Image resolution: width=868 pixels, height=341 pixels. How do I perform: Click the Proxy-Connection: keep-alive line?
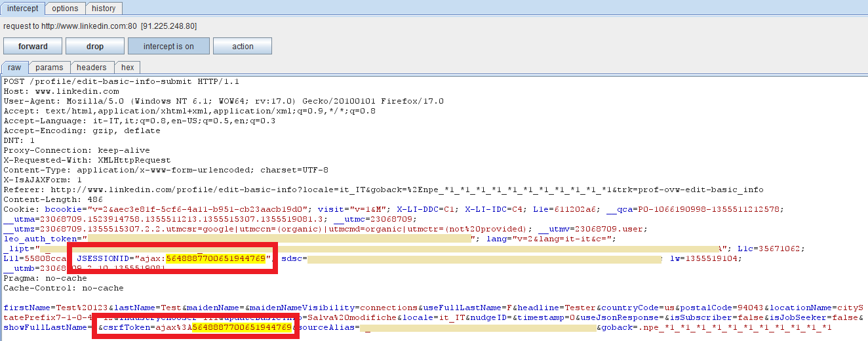[x=77, y=151]
